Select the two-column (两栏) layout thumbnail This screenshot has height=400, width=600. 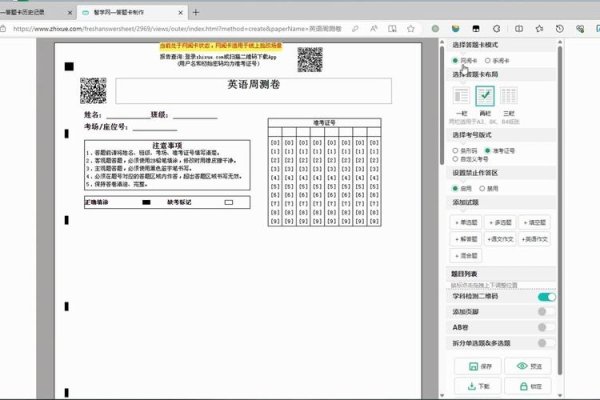point(485,96)
